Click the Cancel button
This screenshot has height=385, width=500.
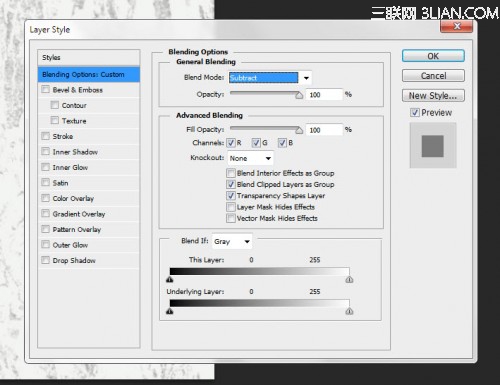tap(433, 76)
